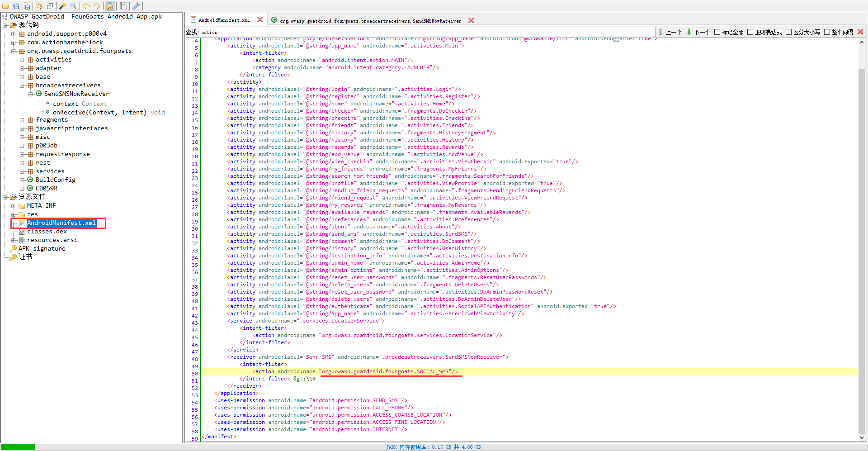Click the Save all icon

tap(16, 6)
